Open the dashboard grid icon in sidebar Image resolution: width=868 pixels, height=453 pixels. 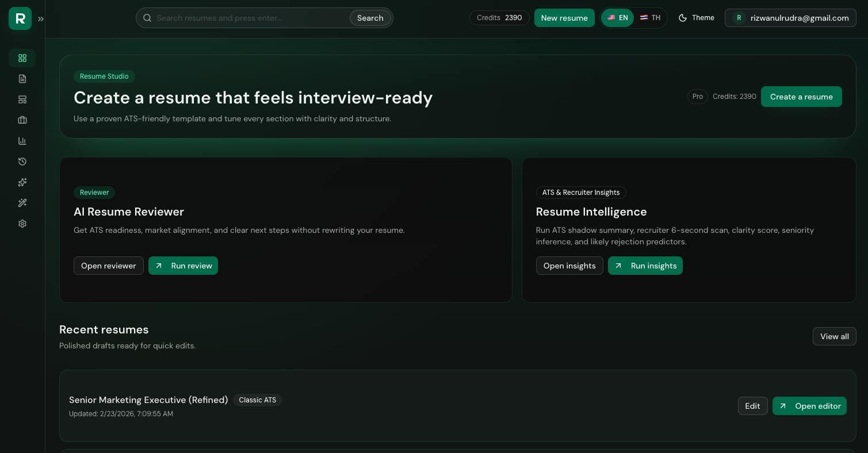click(22, 58)
